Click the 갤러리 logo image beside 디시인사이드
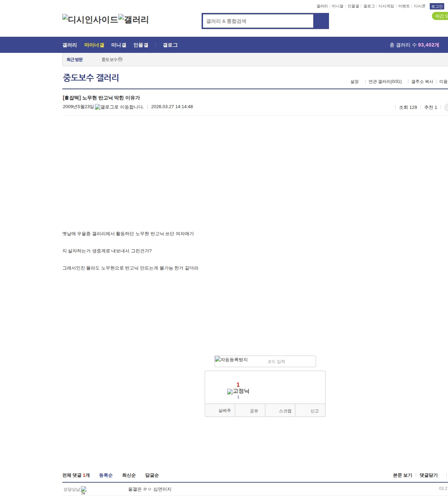Screen dimensions: 448x504 click(133, 20)
